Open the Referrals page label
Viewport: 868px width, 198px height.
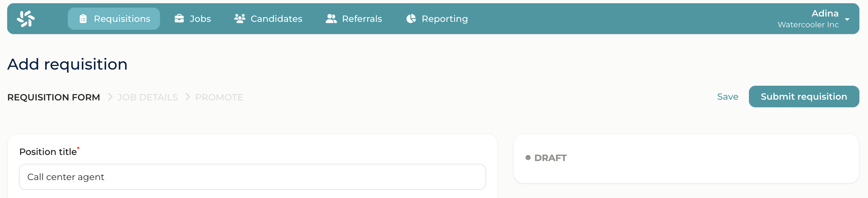pos(362,19)
